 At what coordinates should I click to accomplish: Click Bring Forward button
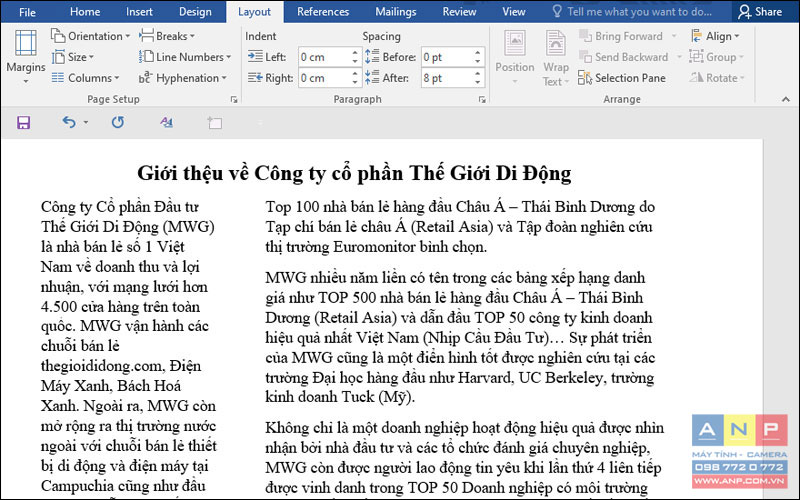620,36
